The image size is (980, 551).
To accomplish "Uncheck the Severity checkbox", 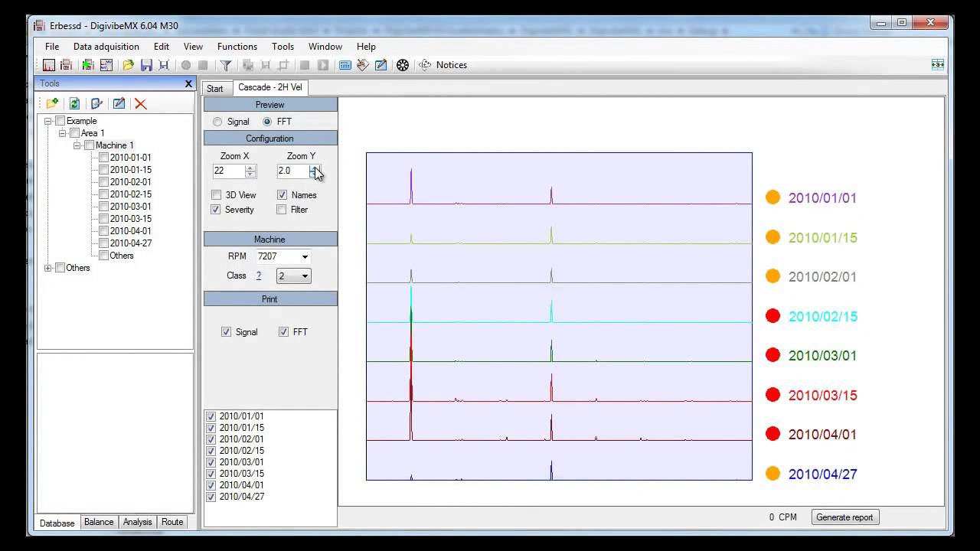I will (216, 210).
